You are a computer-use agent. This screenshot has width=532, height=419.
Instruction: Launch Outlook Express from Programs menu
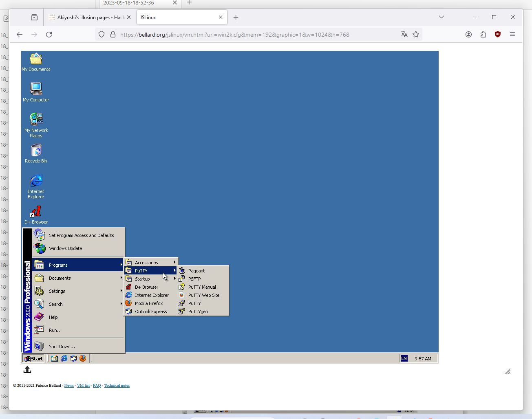click(x=151, y=312)
